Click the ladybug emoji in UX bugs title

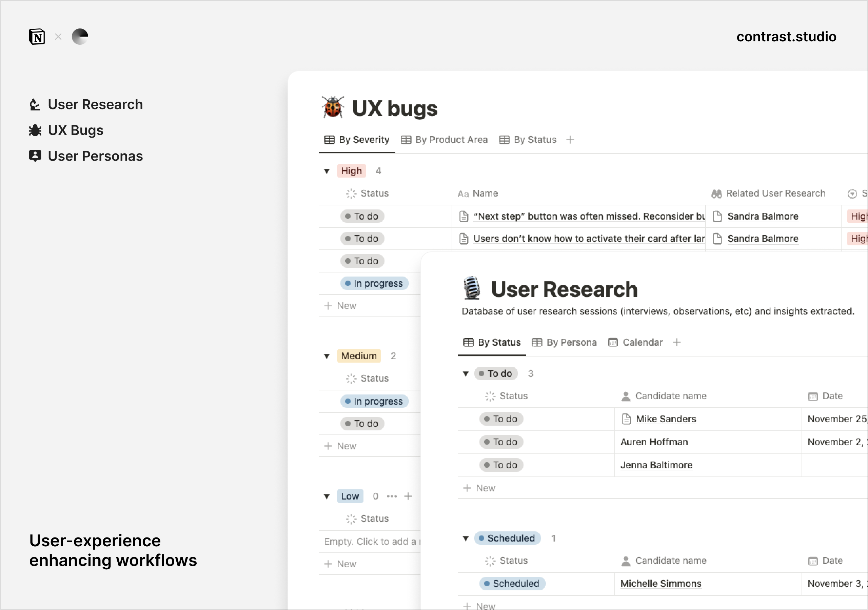333,107
